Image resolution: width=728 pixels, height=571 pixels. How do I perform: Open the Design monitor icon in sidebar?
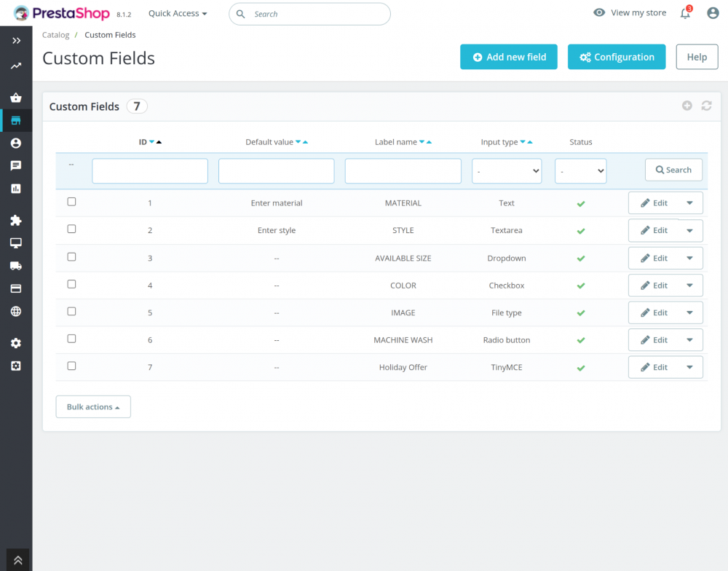(x=16, y=243)
